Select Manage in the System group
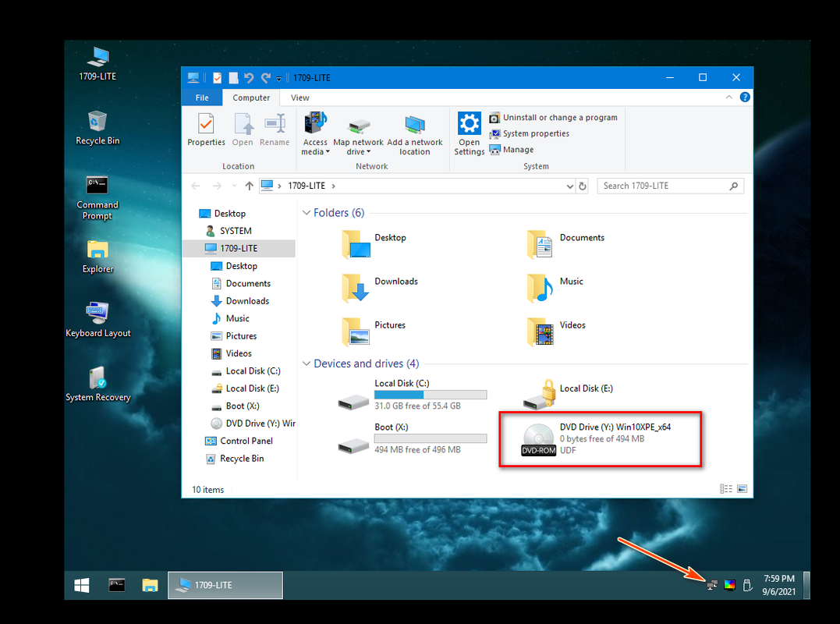This screenshot has height=624, width=840. pyautogui.click(x=512, y=150)
